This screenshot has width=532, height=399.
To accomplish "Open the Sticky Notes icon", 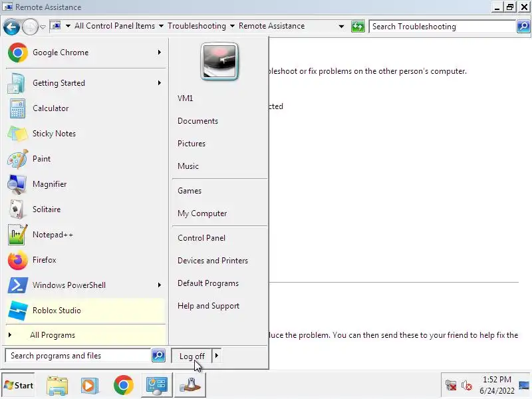I will 18,134.
